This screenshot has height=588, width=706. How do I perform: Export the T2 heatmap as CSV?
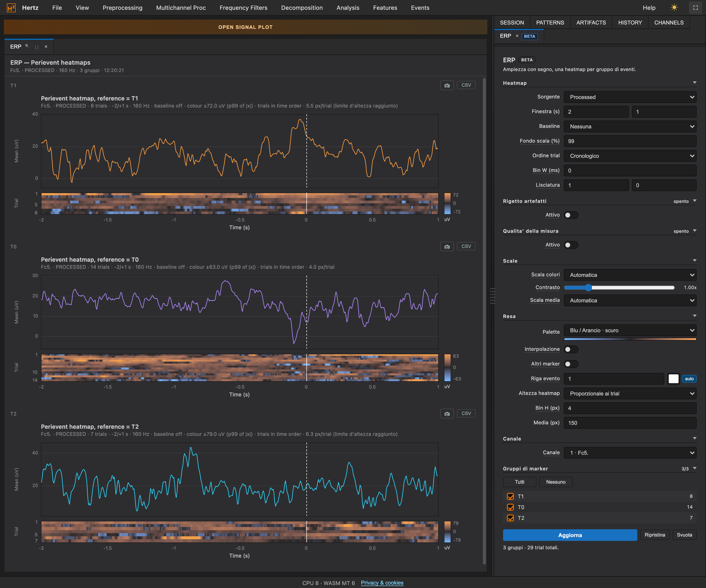point(466,414)
